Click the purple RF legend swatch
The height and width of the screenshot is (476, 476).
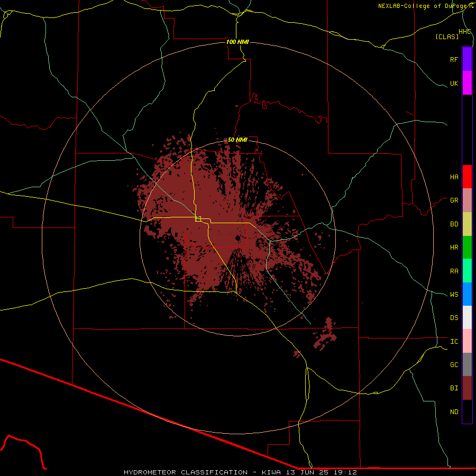point(467,59)
